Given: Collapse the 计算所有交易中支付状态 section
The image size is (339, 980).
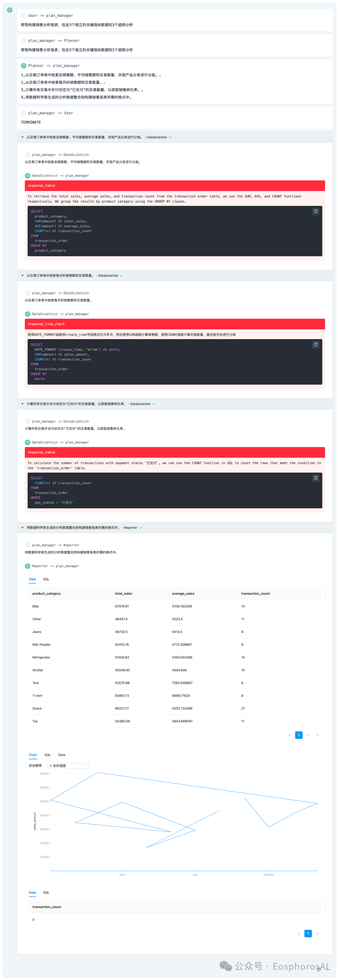Looking at the screenshot, I should click(23, 404).
